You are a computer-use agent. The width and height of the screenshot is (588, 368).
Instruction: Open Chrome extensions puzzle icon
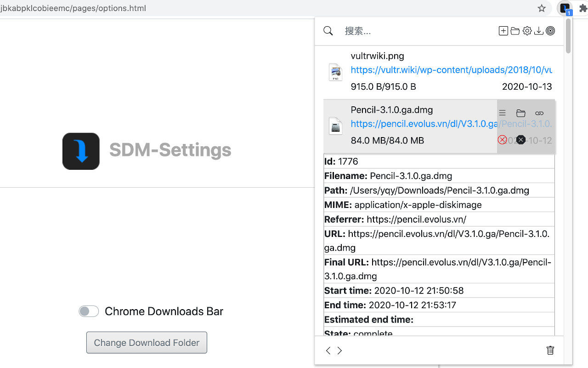(583, 8)
